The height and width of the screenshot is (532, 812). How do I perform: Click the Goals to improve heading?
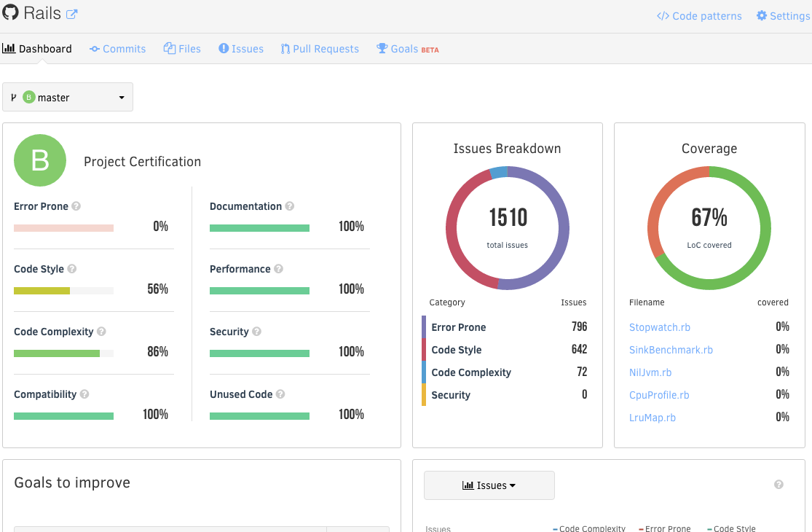click(72, 482)
